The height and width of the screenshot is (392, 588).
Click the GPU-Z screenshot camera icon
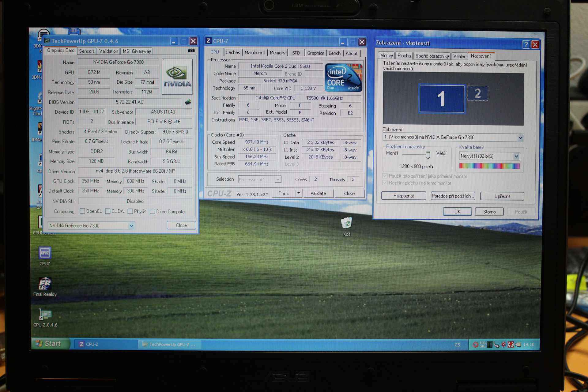191,51
